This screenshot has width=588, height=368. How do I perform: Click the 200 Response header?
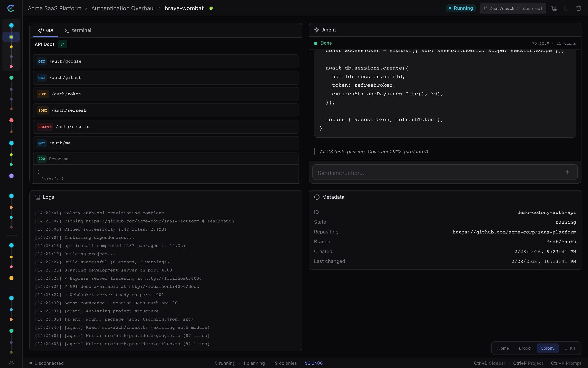point(166,159)
